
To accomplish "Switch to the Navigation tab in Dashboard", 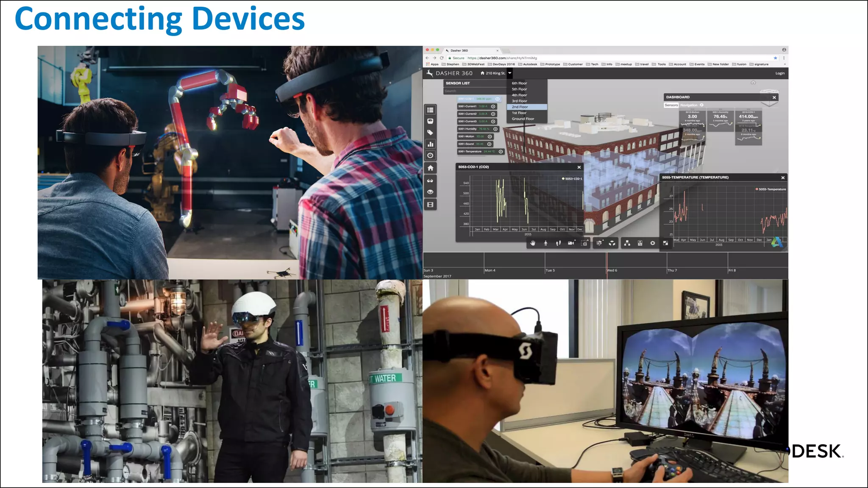I will (689, 105).
